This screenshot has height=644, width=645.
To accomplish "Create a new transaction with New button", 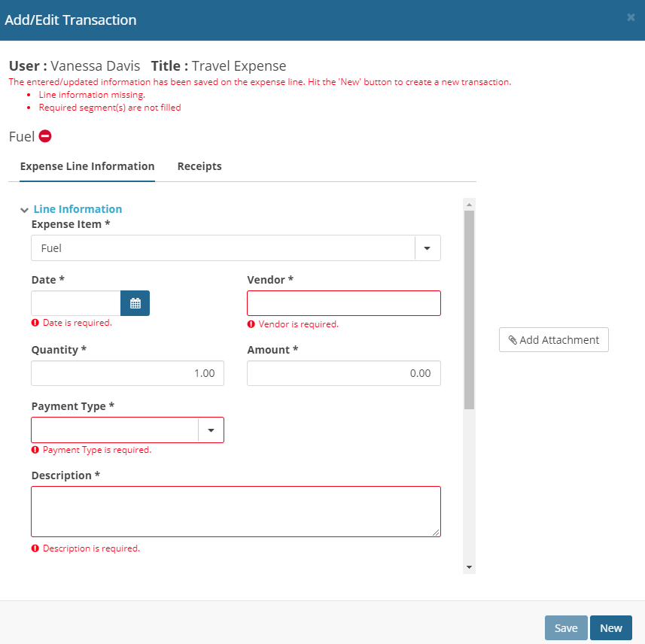I will (610, 627).
